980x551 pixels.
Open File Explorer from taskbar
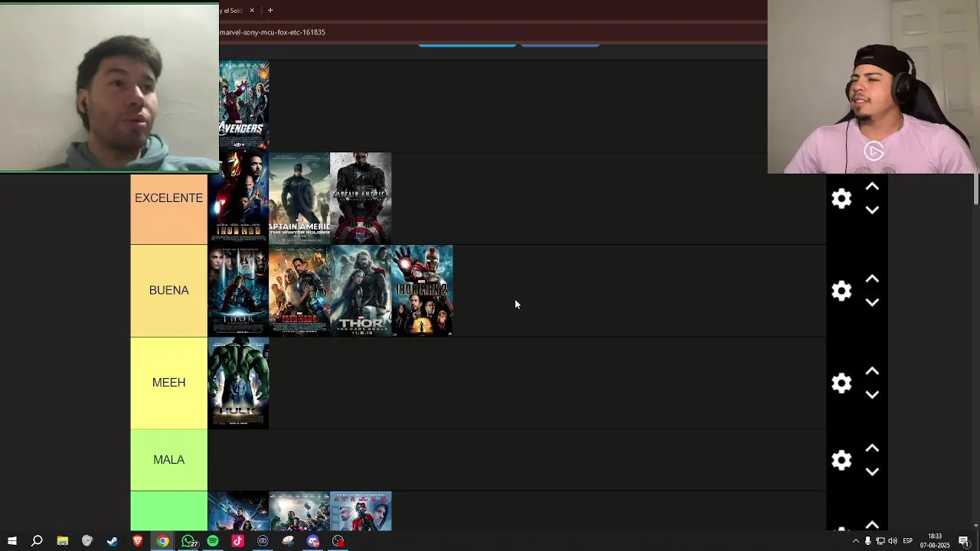click(x=63, y=541)
